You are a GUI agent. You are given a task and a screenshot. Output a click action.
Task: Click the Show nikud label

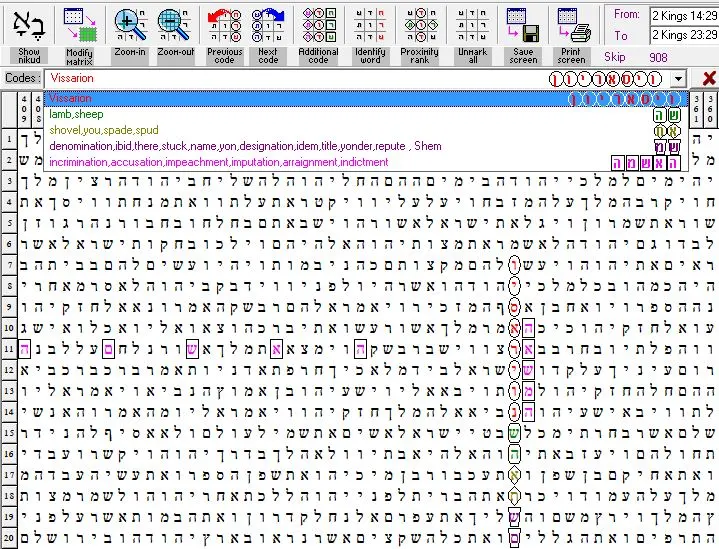point(29,56)
